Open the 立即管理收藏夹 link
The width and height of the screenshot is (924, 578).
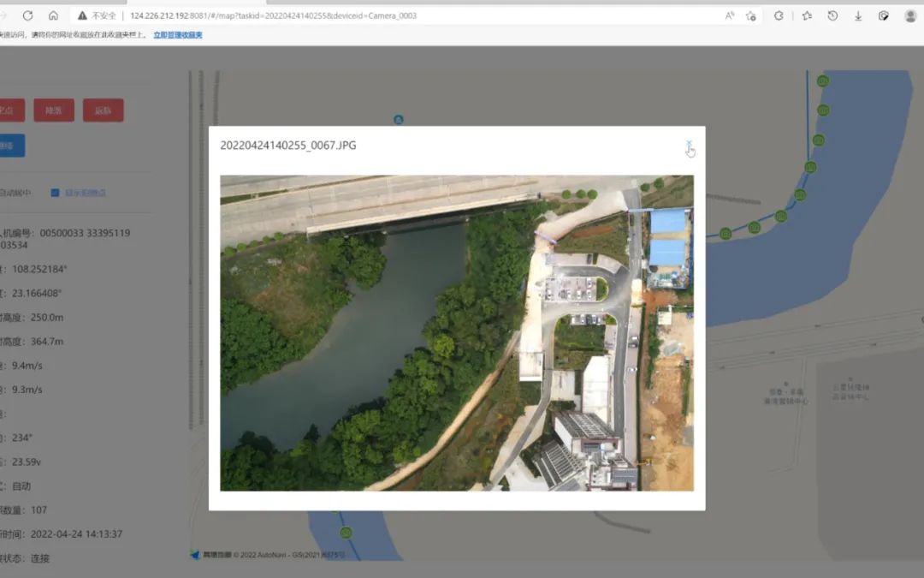(178, 35)
